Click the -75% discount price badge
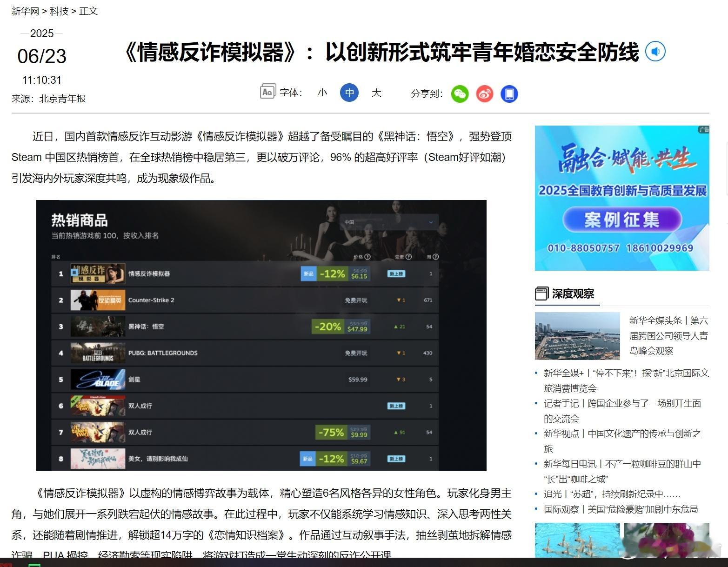 tap(343, 432)
